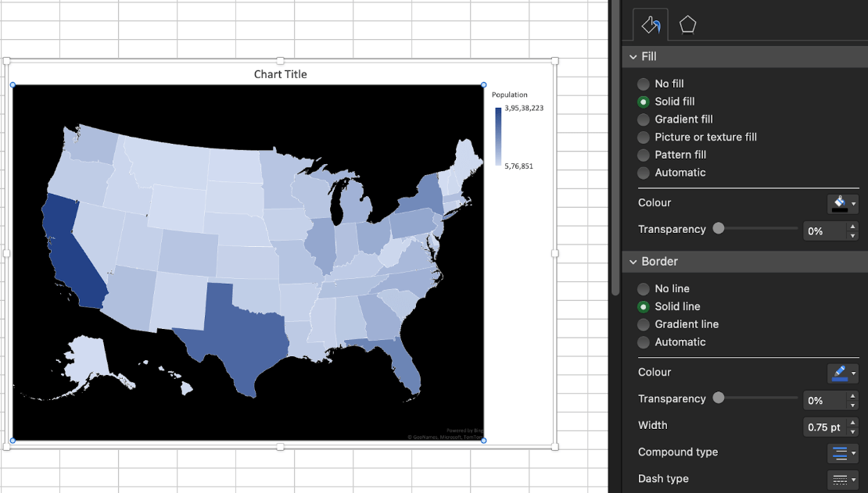Increase border transparency with up arrow

point(852,395)
